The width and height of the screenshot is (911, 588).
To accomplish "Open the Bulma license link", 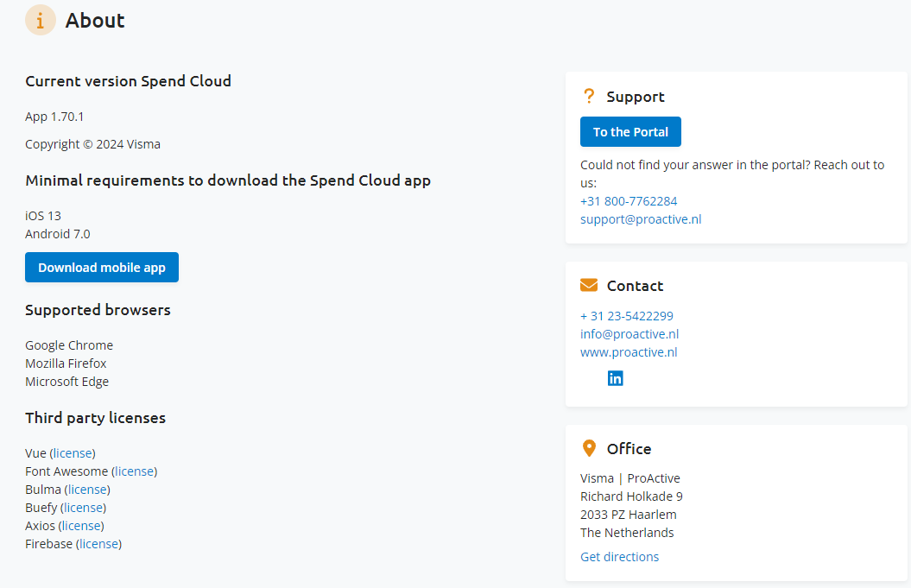I will tap(87, 490).
